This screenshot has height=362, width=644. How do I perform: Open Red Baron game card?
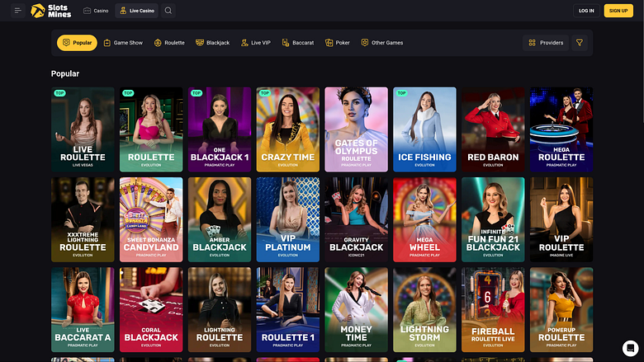pyautogui.click(x=493, y=129)
